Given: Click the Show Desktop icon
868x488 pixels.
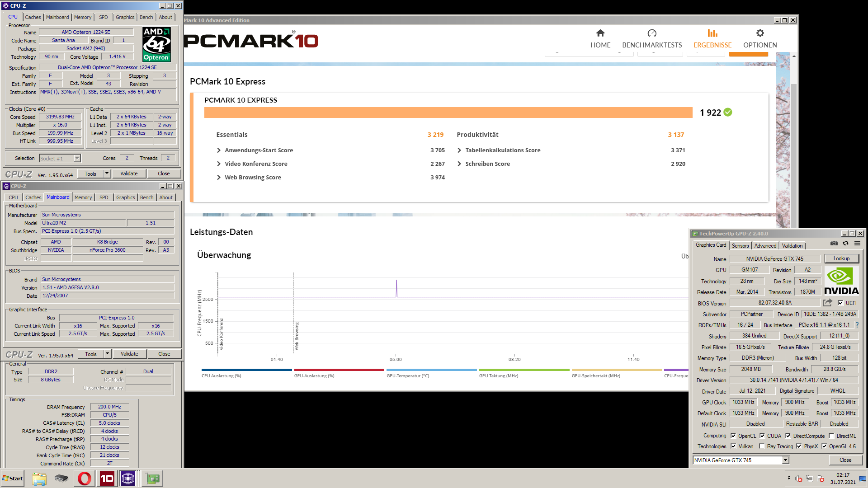Looking at the screenshot, I should click(863, 479).
